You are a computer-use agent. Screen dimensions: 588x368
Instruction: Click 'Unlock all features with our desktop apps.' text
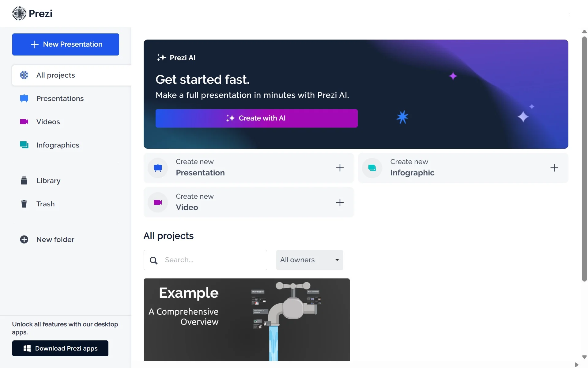(x=65, y=328)
